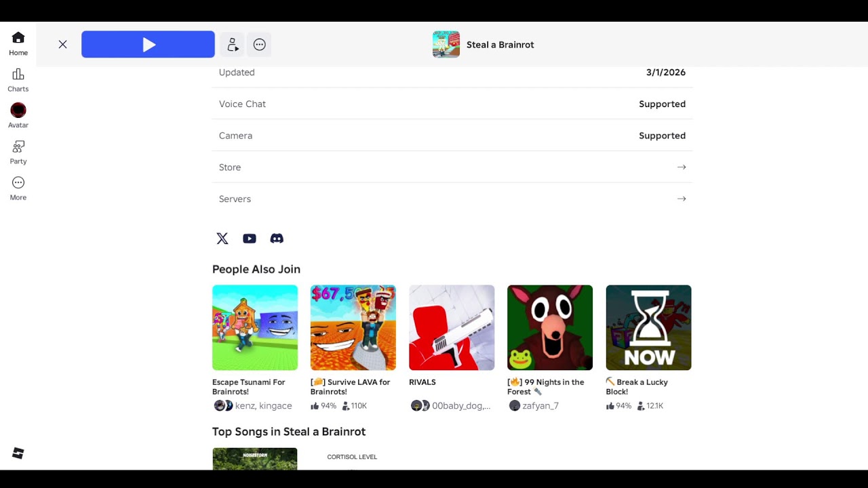This screenshot has height=488, width=868.
Task: Expand the Servers row arrow
Action: coord(682,199)
